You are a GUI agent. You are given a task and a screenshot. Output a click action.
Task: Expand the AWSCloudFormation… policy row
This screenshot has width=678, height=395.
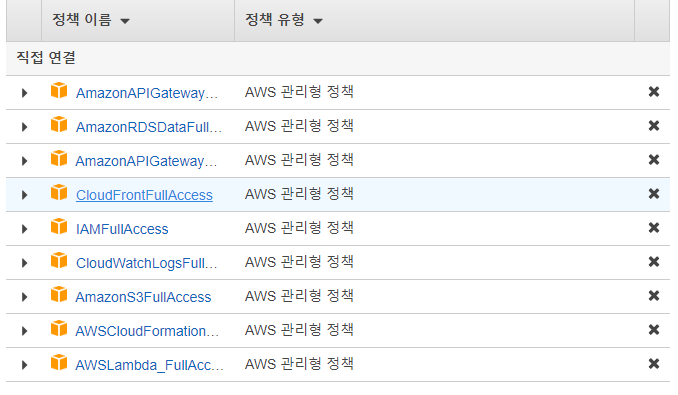click(x=25, y=331)
